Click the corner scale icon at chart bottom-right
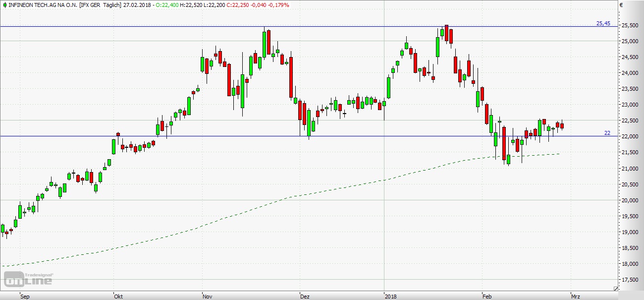 tap(616, 289)
